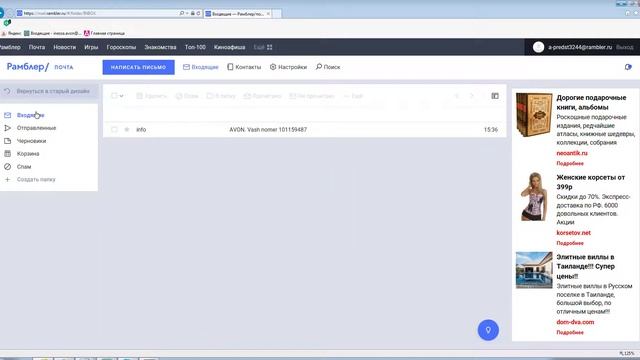Click Выход to log out

coord(625,47)
